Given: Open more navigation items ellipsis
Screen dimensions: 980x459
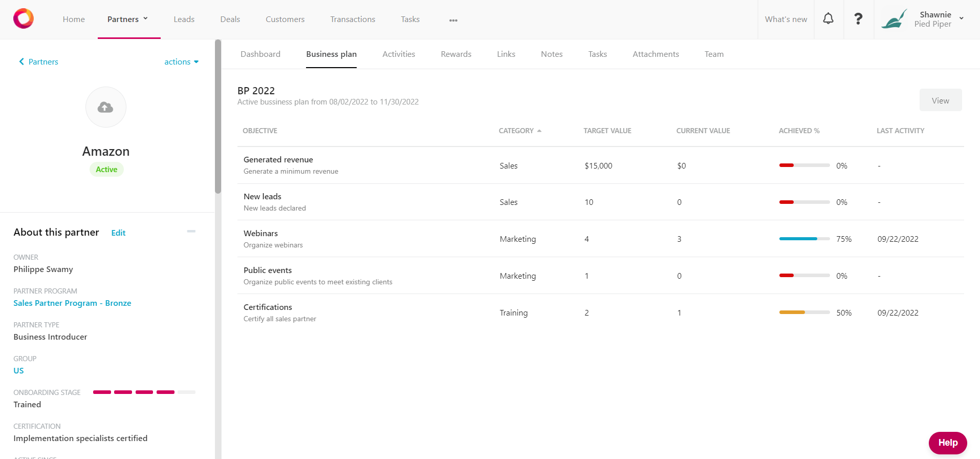Looking at the screenshot, I should pyautogui.click(x=453, y=20).
